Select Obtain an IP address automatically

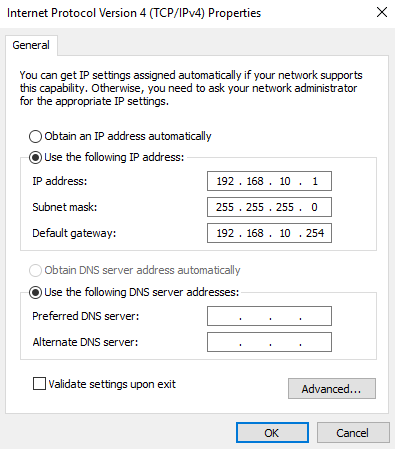pos(35,136)
